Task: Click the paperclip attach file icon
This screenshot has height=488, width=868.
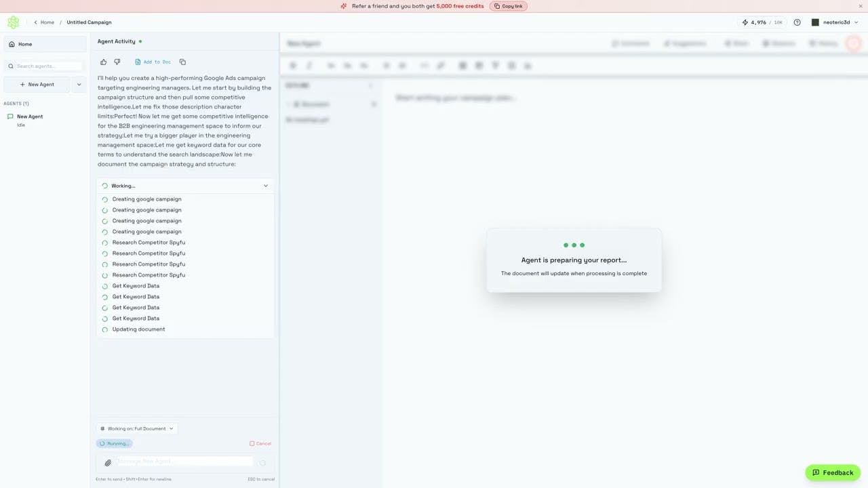Action: 107,463
